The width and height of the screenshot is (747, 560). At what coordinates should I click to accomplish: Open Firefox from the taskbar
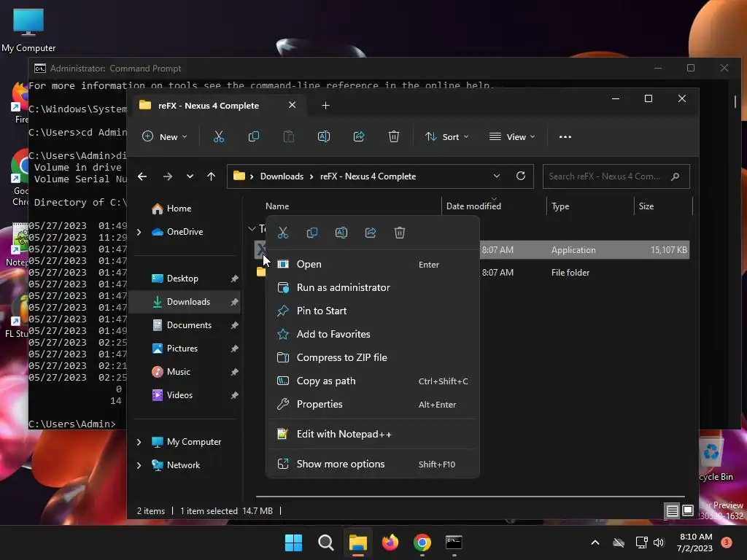click(x=390, y=542)
